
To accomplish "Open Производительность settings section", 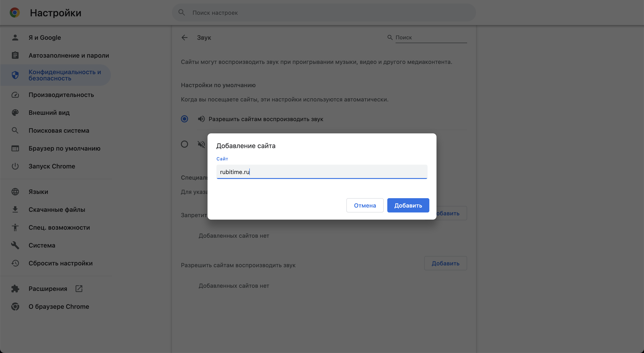I will point(61,95).
